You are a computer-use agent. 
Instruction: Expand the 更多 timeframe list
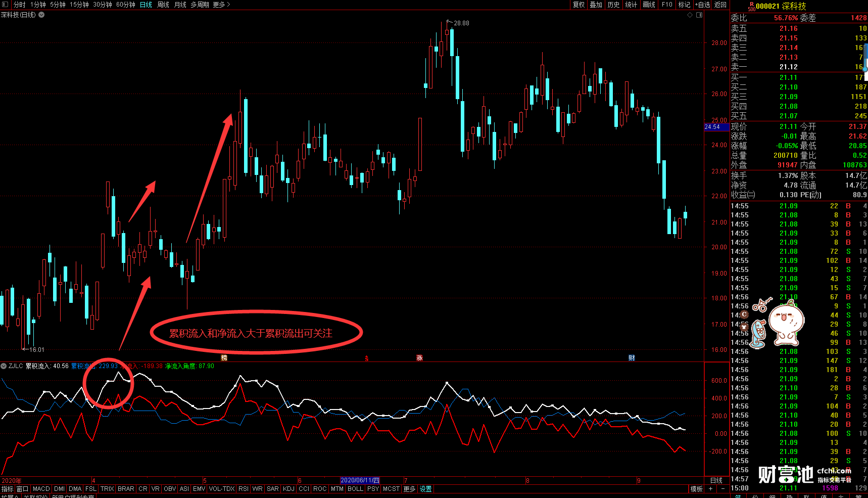pyautogui.click(x=221, y=5)
